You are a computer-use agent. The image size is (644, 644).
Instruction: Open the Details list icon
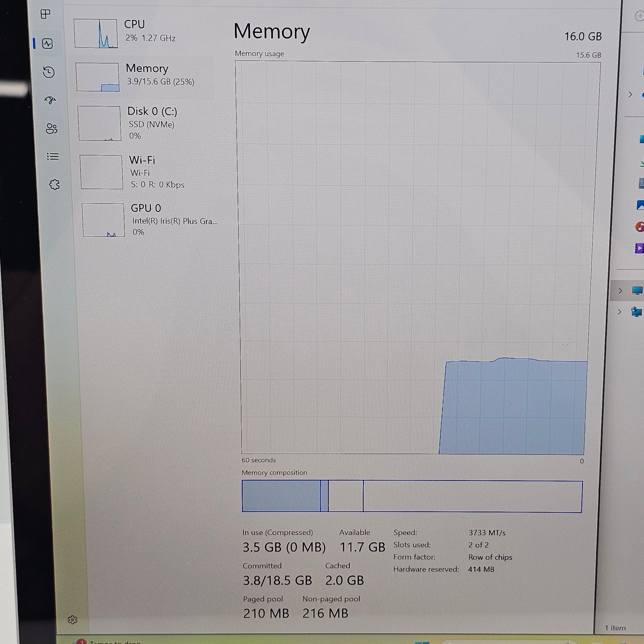[53, 156]
